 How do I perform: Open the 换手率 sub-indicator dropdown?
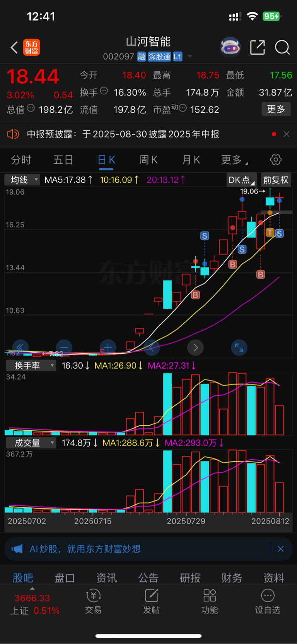pyautogui.click(x=31, y=365)
